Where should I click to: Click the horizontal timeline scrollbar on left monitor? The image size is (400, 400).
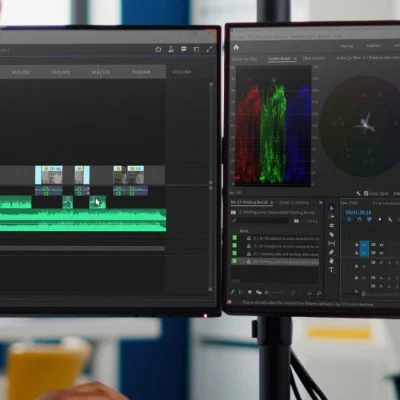pos(82,249)
